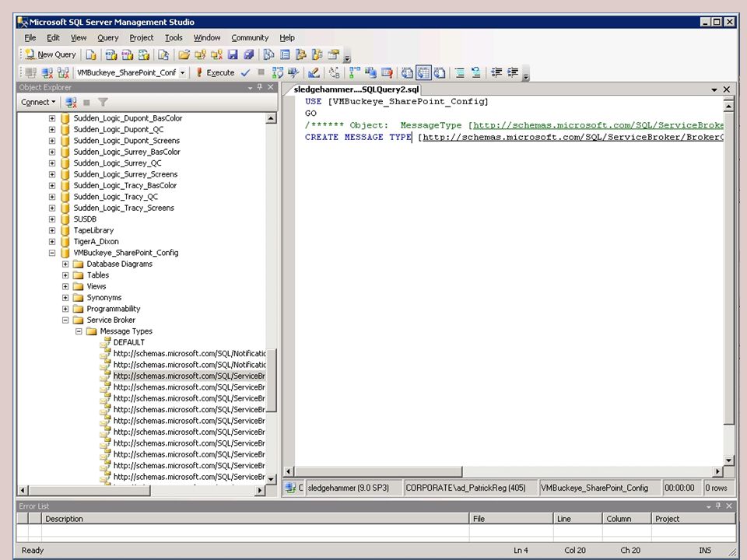This screenshot has width=747, height=560.
Task: Select the DEFAULT message type
Action: pos(128,342)
